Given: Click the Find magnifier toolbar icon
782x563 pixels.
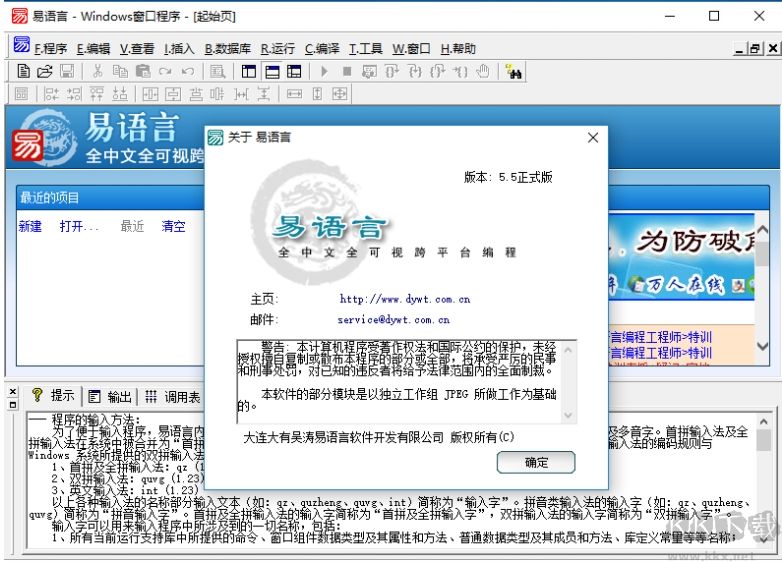Looking at the screenshot, I should click(217, 71).
